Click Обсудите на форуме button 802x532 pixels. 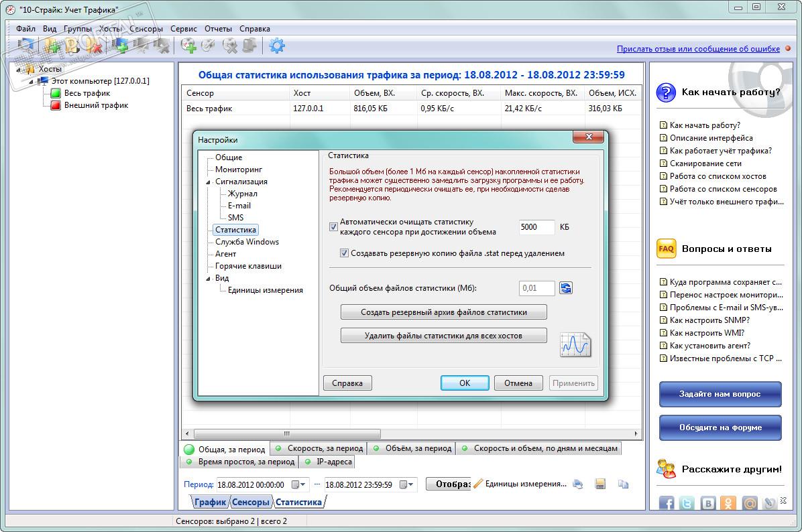tap(720, 427)
